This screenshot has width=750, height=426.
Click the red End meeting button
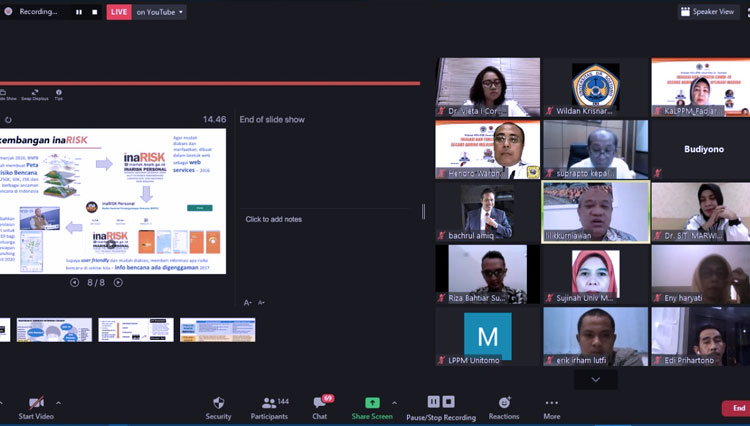tap(738, 408)
